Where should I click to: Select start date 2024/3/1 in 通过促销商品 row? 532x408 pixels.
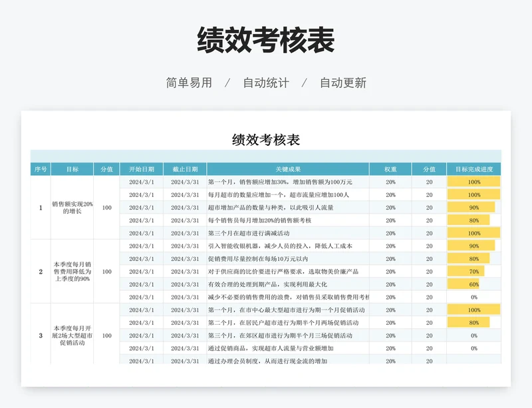[142, 348]
